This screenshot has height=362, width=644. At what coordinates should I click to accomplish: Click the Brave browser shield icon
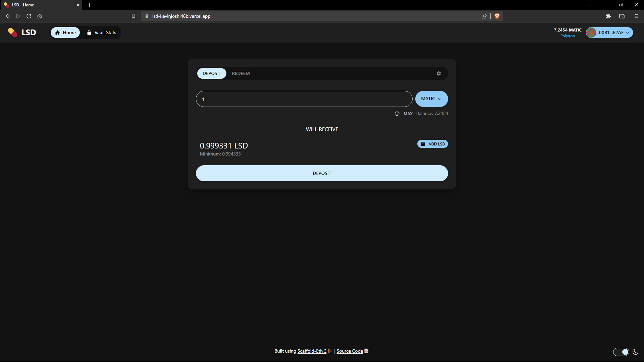(x=497, y=16)
